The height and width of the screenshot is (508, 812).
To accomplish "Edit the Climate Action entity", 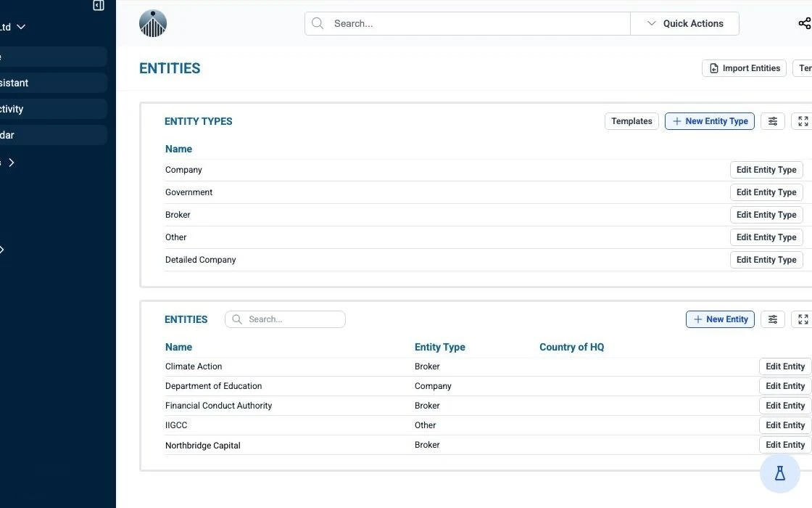I will point(785,366).
